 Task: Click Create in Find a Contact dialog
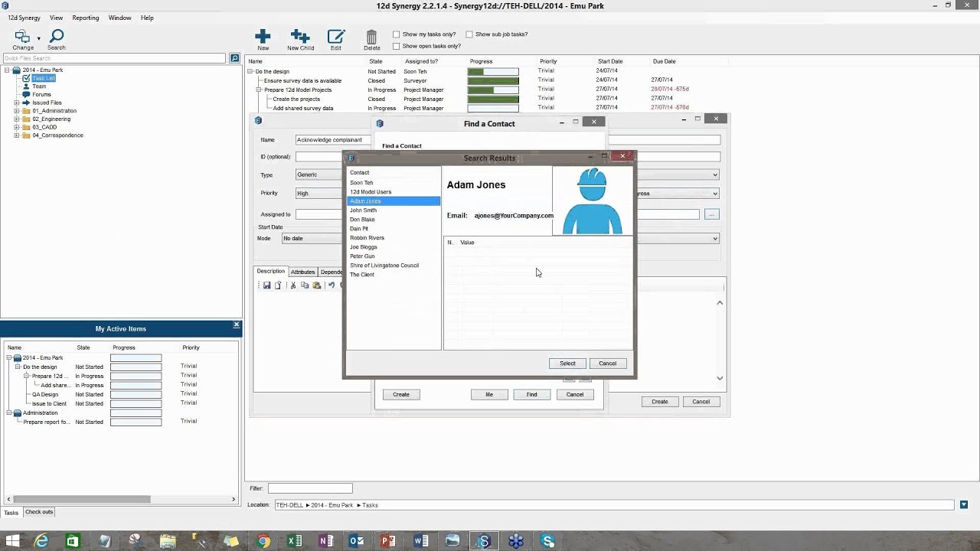tap(401, 395)
